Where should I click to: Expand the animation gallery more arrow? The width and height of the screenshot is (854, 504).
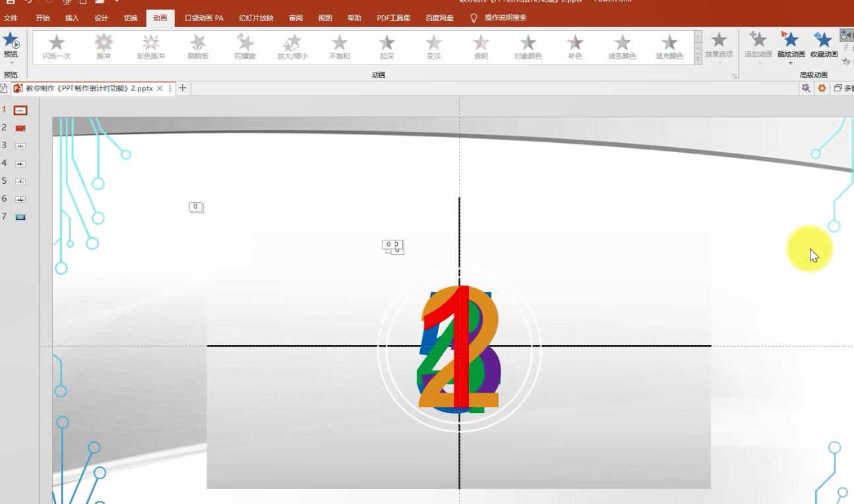point(698,60)
